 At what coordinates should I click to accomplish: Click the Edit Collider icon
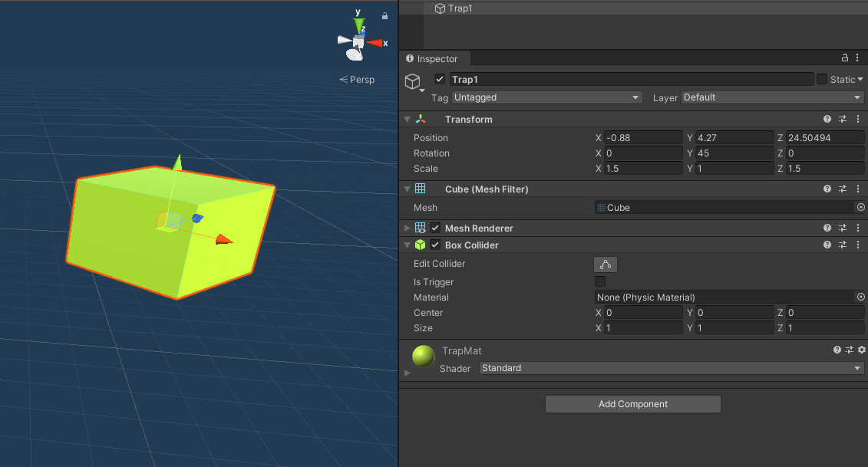point(606,264)
